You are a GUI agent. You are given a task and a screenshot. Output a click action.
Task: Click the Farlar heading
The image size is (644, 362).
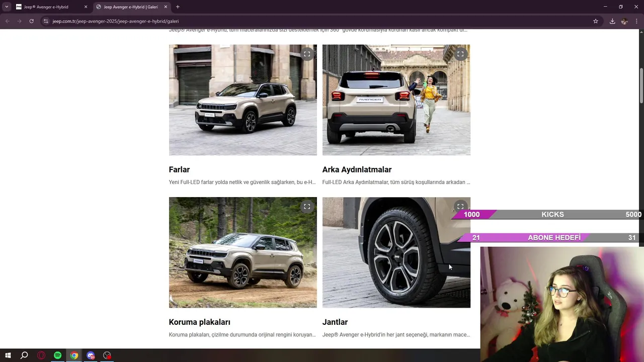pyautogui.click(x=179, y=169)
